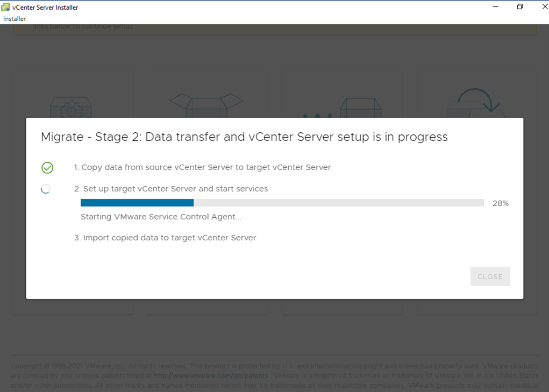Click the 28% progress label

[x=500, y=203]
